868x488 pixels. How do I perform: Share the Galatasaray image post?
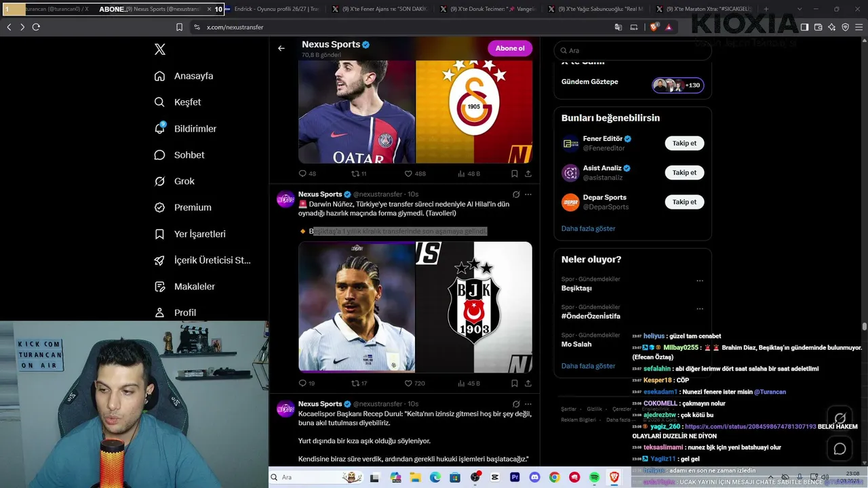(528, 174)
